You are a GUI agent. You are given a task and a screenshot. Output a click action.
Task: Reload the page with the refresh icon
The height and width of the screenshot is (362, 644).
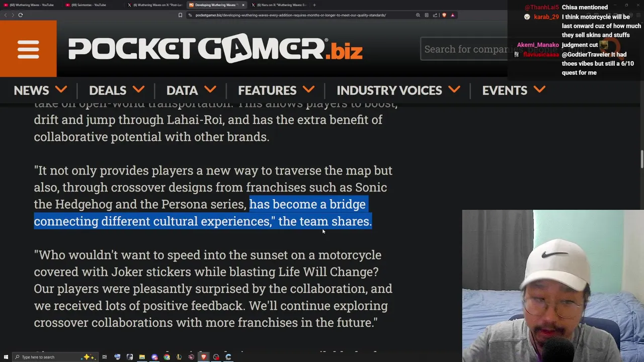coord(21,15)
